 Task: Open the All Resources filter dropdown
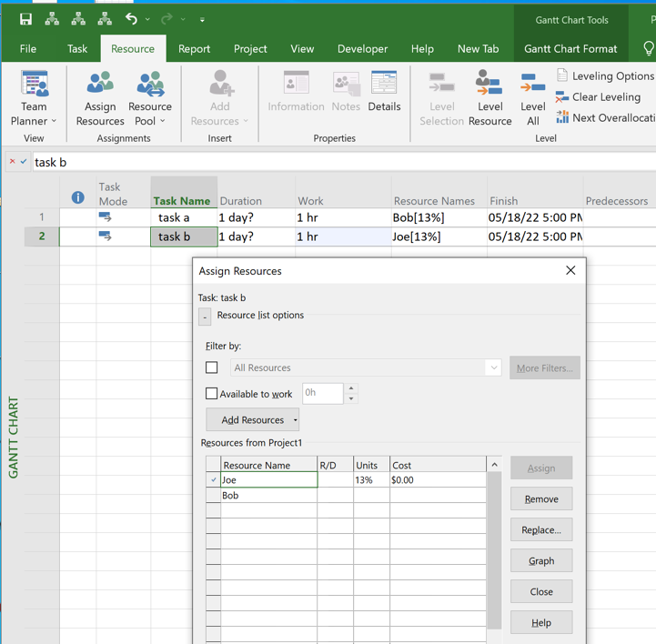(x=493, y=368)
